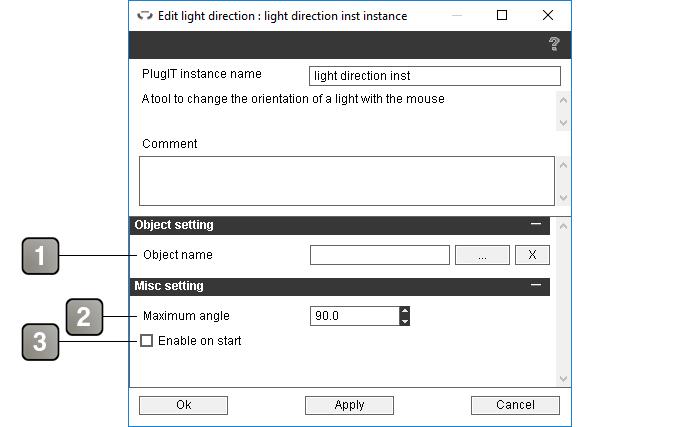Click inside the Comment text area
This screenshot has width=700, height=427.
pyautogui.click(x=347, y=181)
